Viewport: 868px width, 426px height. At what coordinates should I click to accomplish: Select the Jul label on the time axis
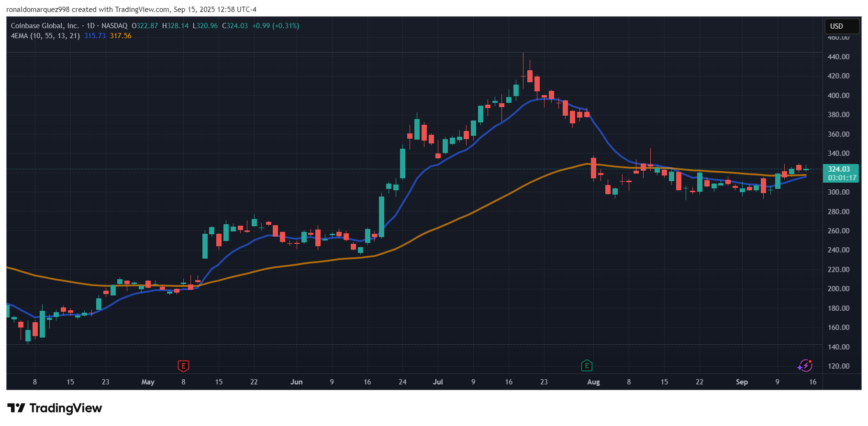point(438,382)
